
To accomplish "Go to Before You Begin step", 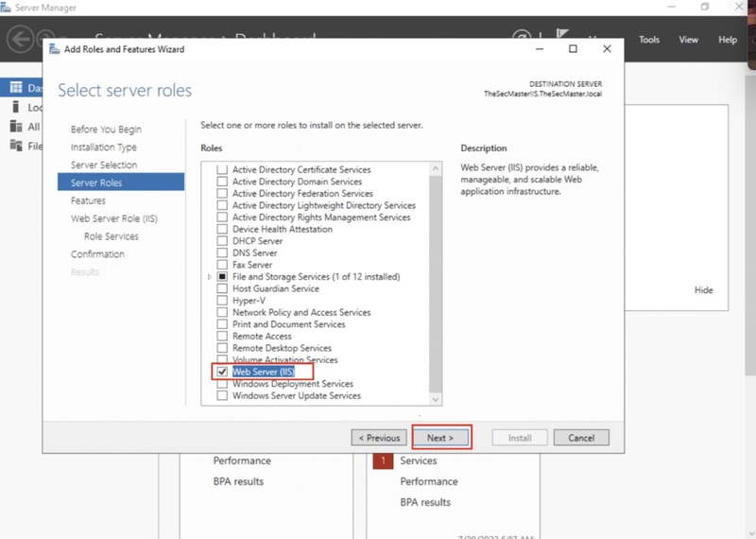I will [x=106, y=130].
